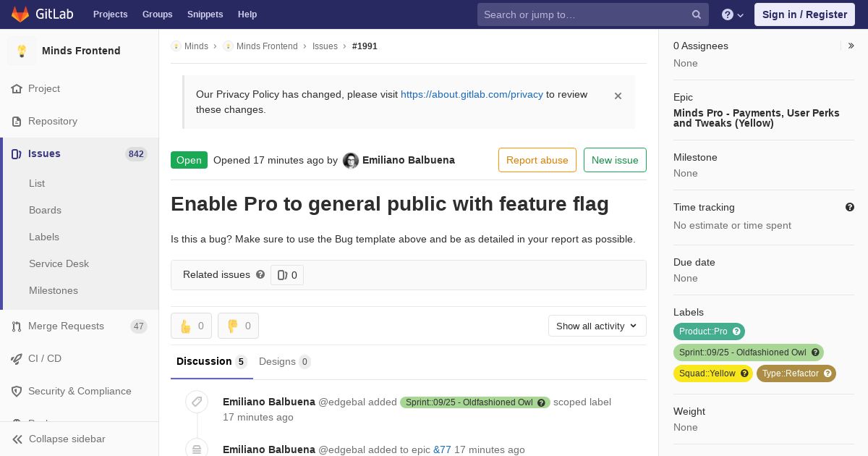Click the New issue button
The height and width of the screenshot is (456, 868).
point(615,160)
